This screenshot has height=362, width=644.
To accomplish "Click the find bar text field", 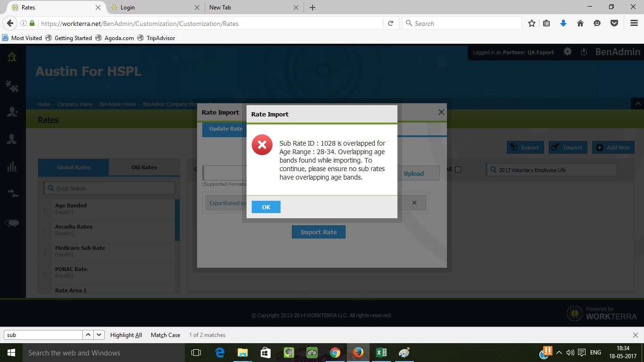I will pos(43,335).
